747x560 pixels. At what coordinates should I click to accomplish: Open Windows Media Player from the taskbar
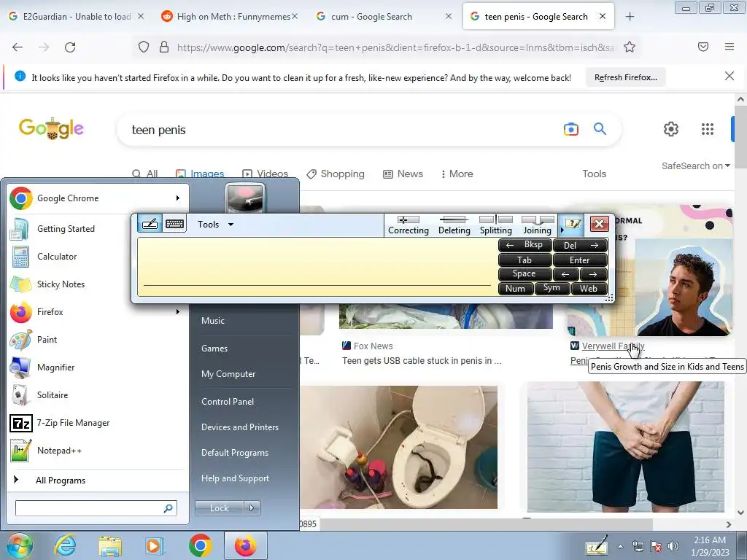pyautogui.click(x=154, y=545)
